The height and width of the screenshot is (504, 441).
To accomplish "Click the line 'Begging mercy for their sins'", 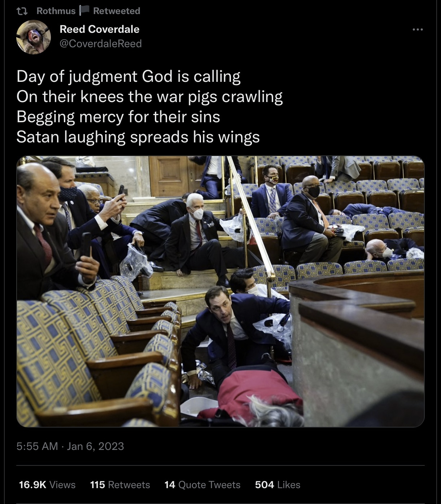I will (x=118, y=117).
